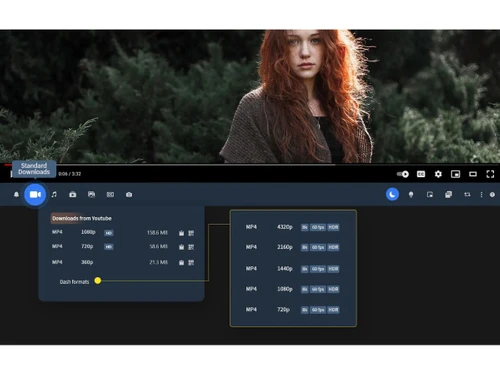The height and width of the screenshot is (375, 500).
Task: Click the video frame of the red-haired woman
Action: click(250, 96)
